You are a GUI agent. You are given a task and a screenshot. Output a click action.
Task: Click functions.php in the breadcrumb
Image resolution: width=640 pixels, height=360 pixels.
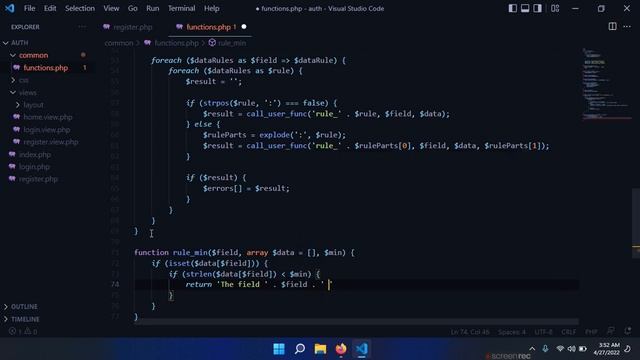tap(176, 43)
